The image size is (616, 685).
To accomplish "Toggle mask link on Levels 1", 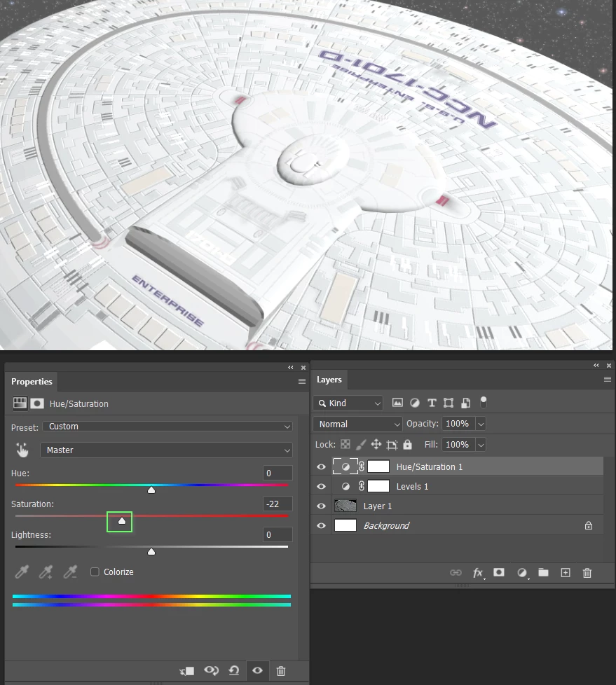I will tap(362, 486).
